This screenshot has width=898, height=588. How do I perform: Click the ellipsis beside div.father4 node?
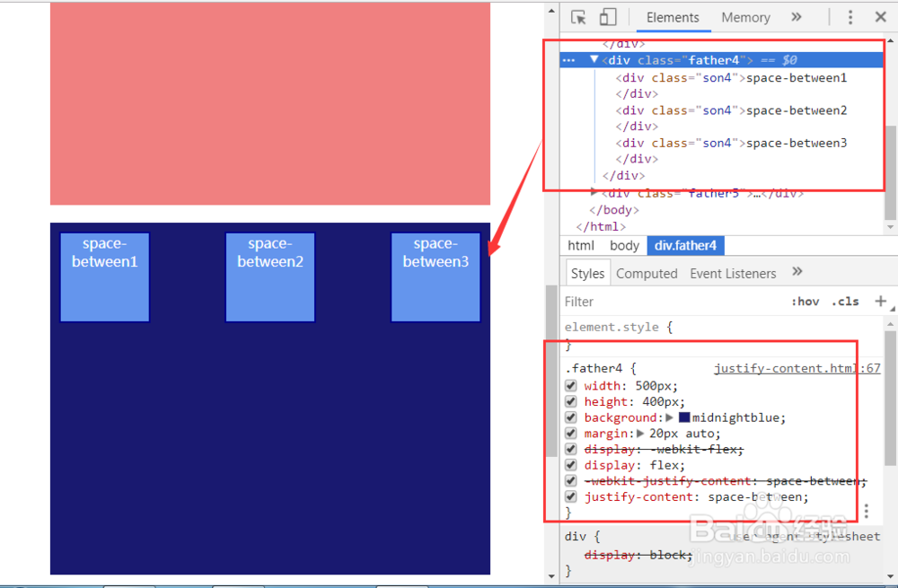point(568,59)
